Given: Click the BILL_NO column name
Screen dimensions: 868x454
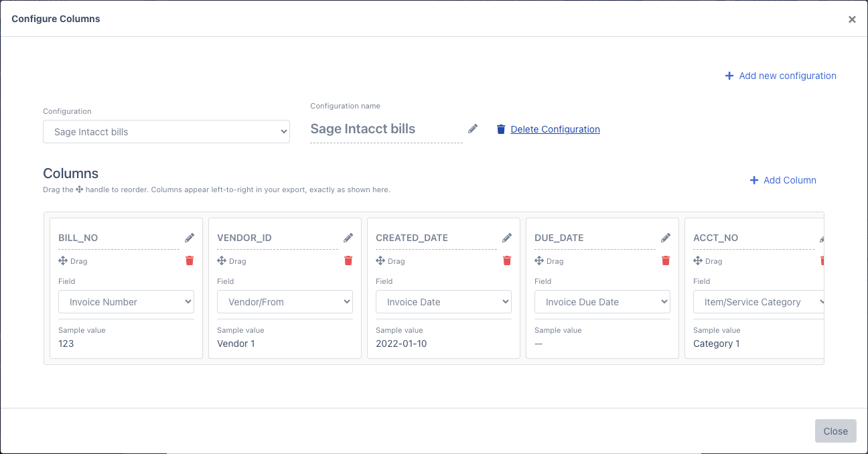Looking at the screenshot, I should 78,238.
